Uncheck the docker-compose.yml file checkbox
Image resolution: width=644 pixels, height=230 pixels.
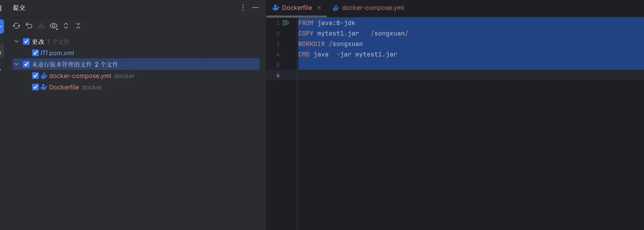coord(35,76)
